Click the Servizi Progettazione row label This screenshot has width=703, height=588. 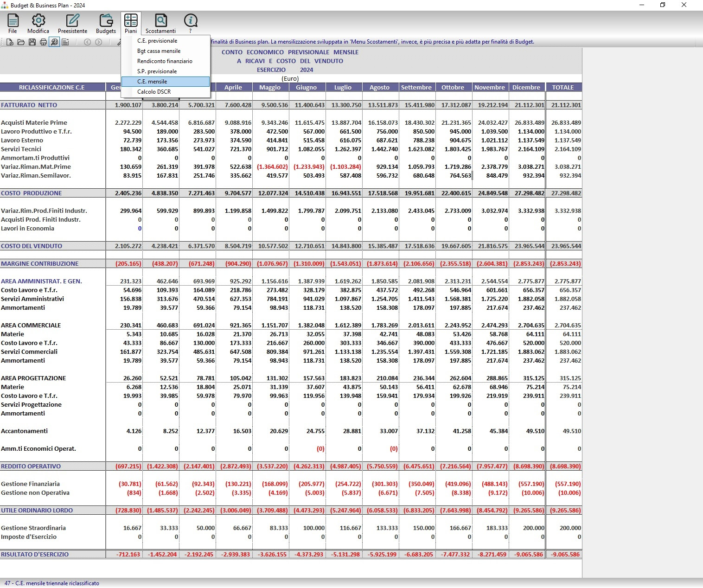31,405
